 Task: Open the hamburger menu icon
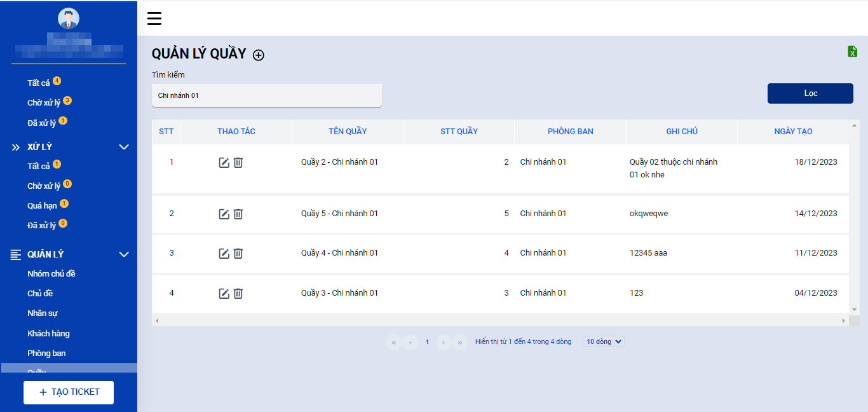pos(154,18)
